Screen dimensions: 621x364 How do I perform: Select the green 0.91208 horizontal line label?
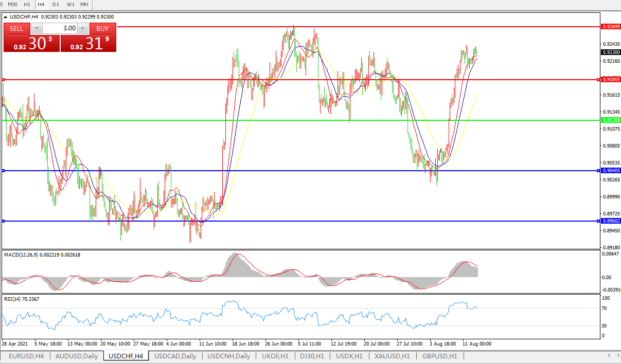tap(611, 120)
